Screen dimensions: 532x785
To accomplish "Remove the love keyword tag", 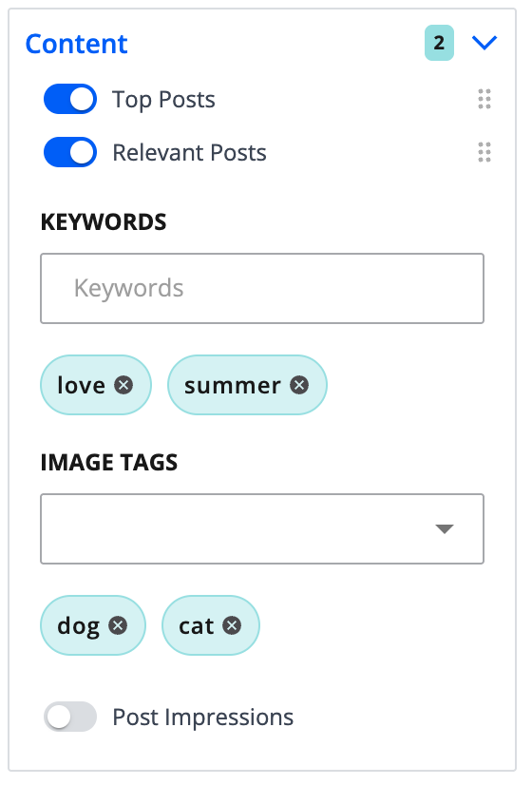I will pos(123,385).
